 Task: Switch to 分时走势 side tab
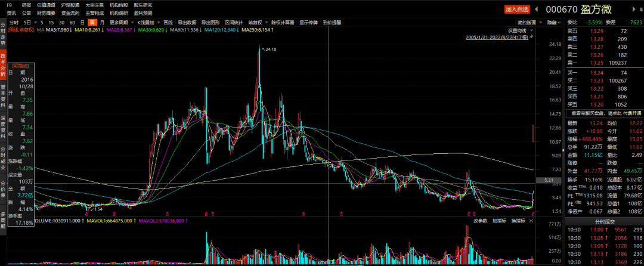point(4,33)
